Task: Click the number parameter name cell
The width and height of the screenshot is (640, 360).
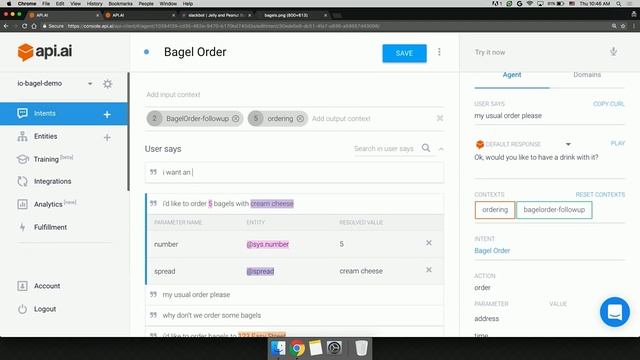Action: (x=166, y=244)
